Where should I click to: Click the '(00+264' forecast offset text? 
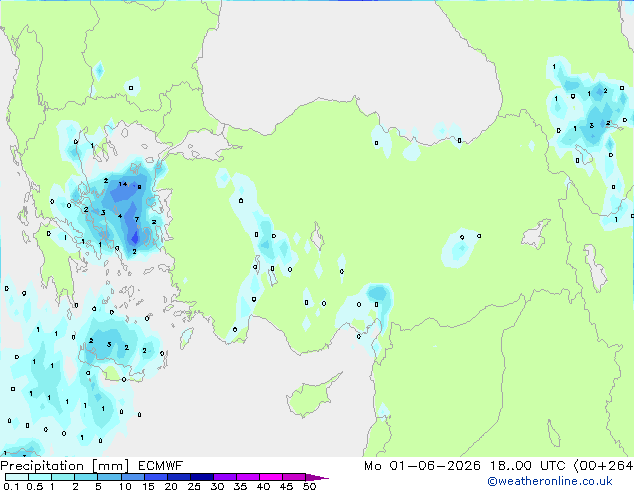pos(603,466)
